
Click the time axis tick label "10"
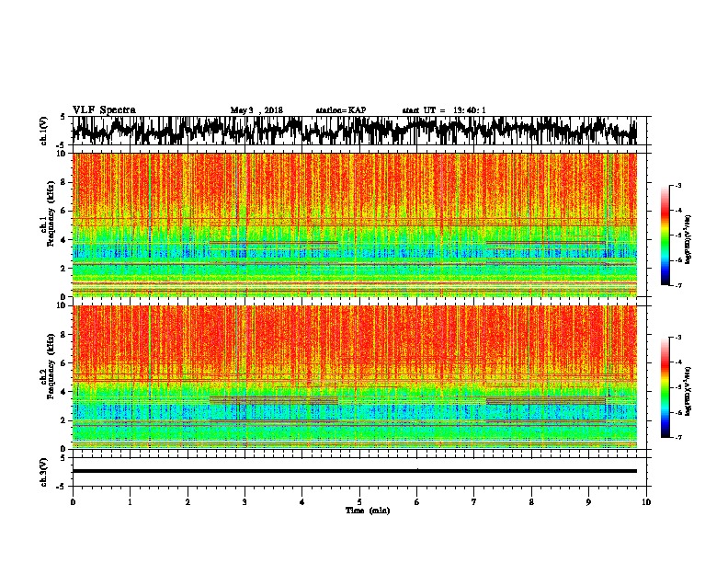pyautogui.click(x=646, y=502)
